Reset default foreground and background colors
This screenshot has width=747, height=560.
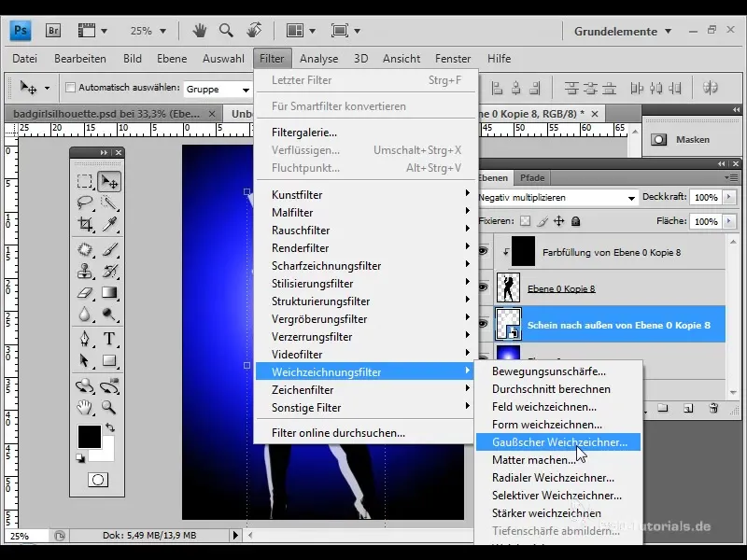tap(80, 458)
